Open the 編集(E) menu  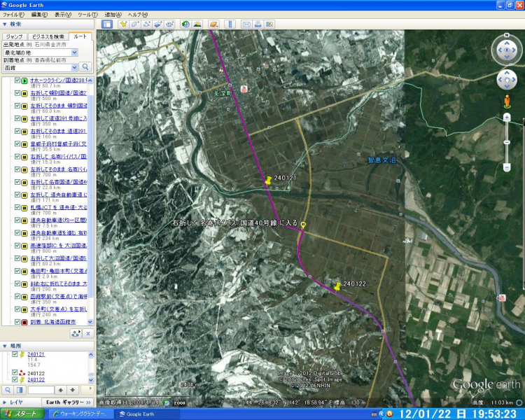(39, 15)
